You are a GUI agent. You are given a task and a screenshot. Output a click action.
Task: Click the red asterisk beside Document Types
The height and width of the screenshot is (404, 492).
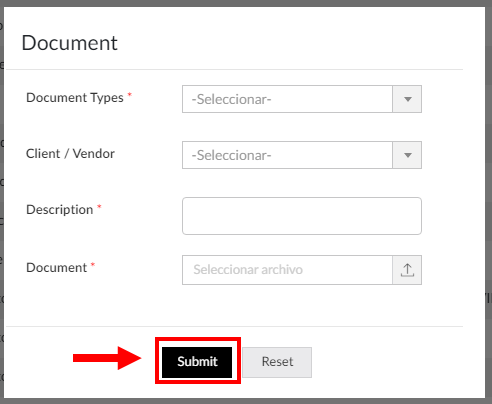130,95
